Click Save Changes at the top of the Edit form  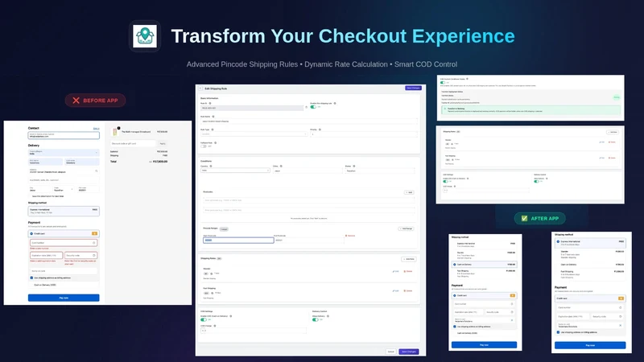point(413,88)
